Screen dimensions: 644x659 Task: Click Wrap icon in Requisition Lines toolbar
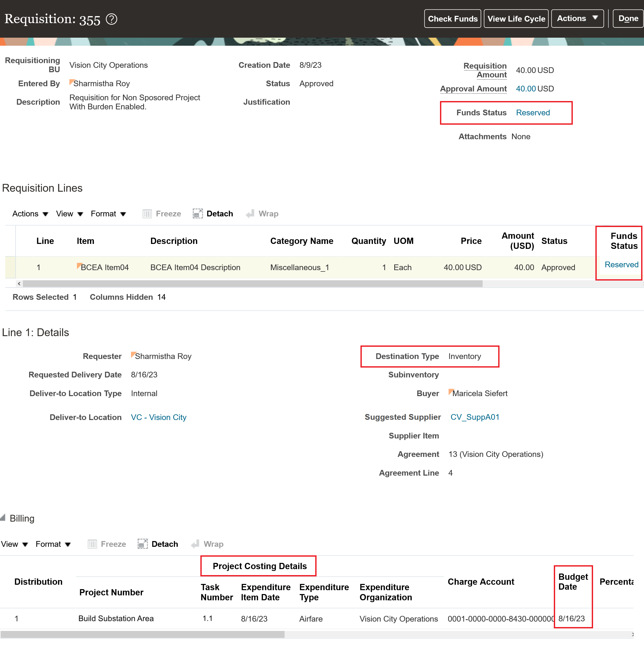point(250,214)
